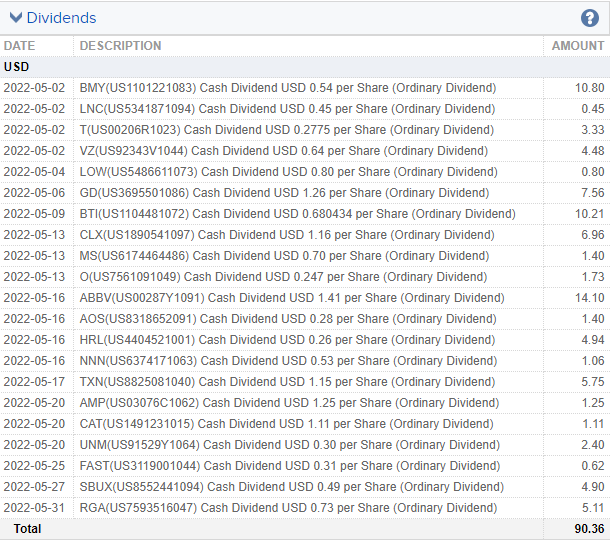The image size is (613, 544).
Task: Select the LOW cash dividend description
Action: click(289, 172)
